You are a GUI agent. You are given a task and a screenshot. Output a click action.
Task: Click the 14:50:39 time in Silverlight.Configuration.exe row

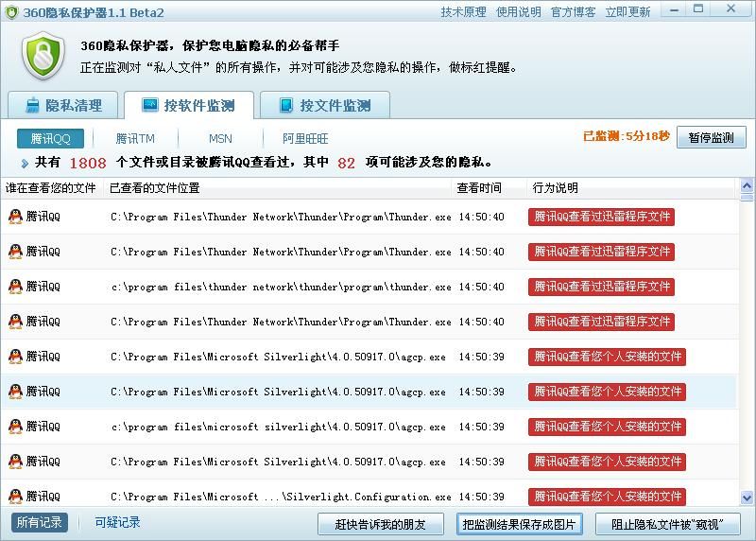click(x=481, y=497)
